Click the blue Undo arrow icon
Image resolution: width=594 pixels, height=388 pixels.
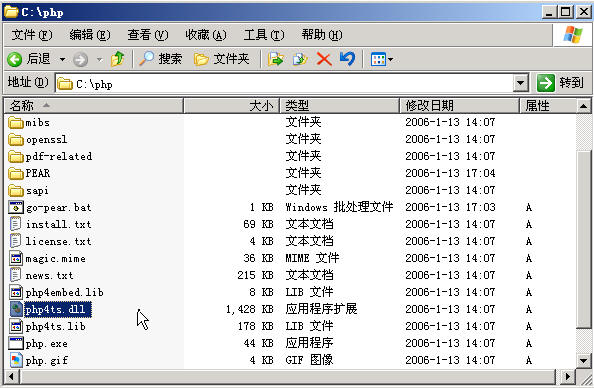[347, 59]
